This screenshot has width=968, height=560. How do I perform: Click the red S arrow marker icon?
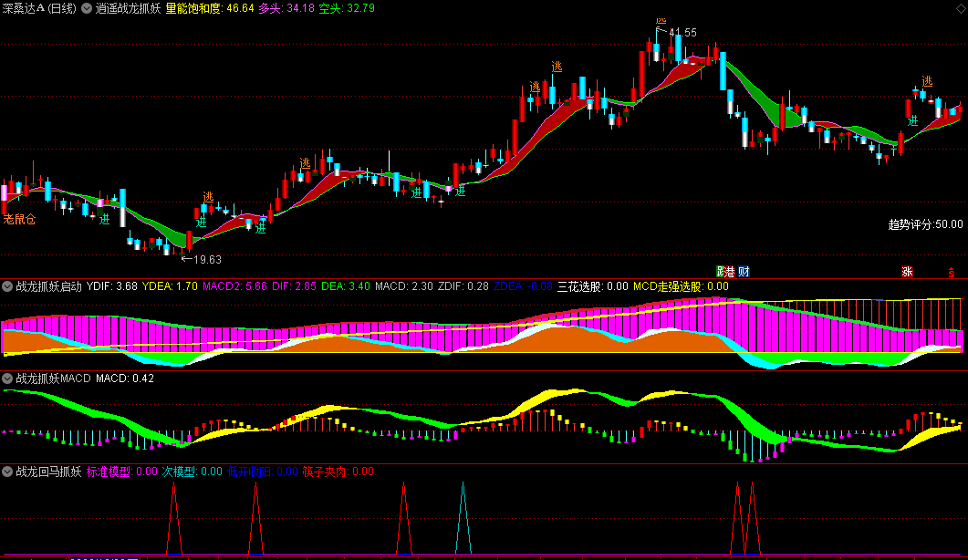point(952,273)
